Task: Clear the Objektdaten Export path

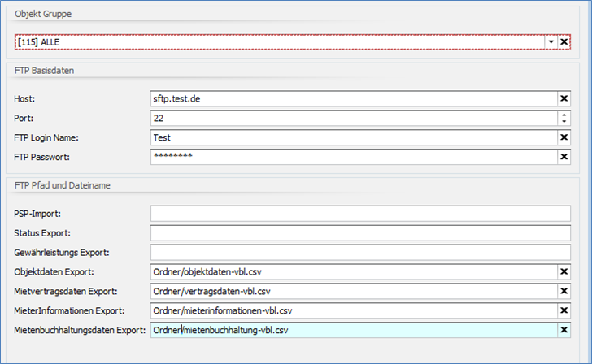Action: pos(564,272)
